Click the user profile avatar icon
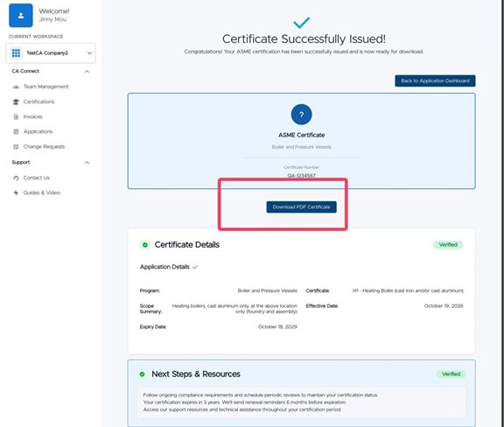This screenshot has width=504, height=427. [x=21, y=16]
